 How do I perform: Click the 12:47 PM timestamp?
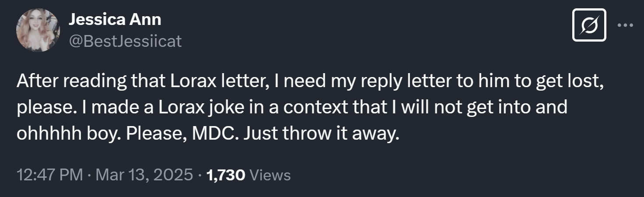[49, 175]
